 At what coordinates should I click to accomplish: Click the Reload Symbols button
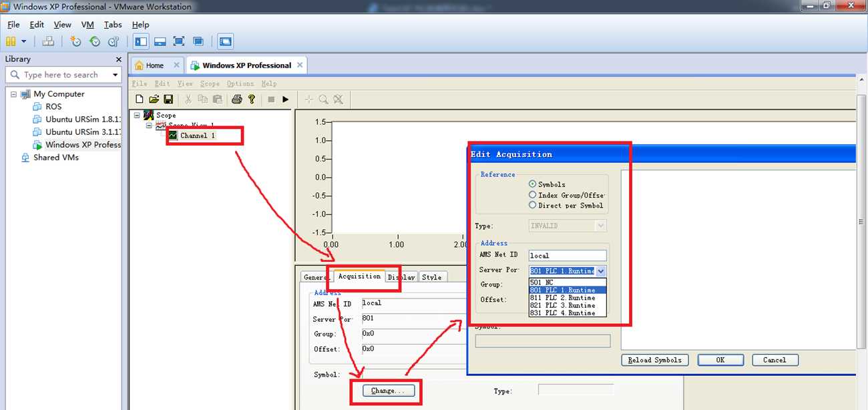[654, 360]
